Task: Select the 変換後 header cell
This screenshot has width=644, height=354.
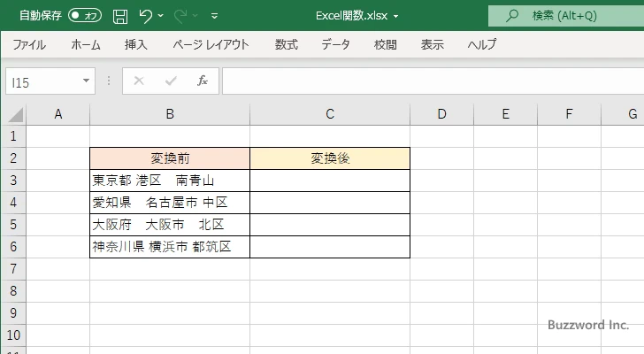Action: pos(330,158)
